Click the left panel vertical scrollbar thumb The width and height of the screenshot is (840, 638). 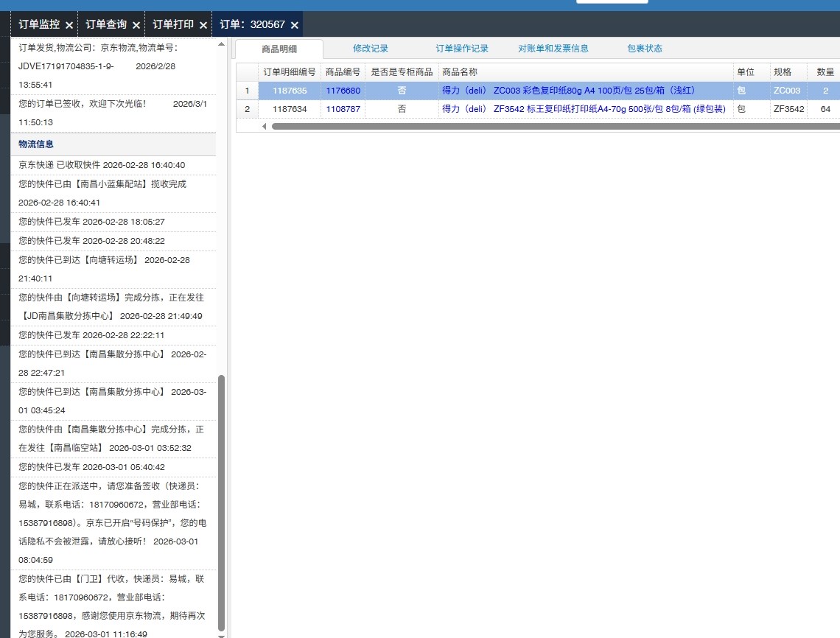click(222, 501)
